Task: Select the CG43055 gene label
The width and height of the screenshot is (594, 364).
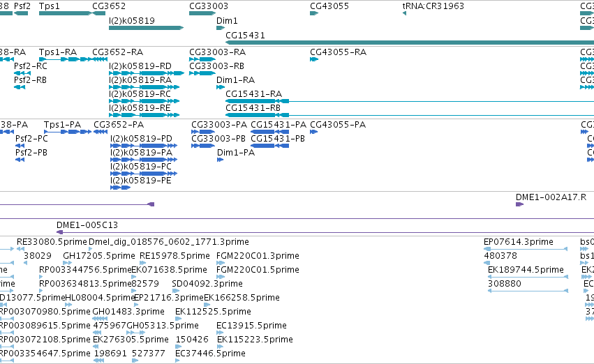Action: [x=329, y=6]
